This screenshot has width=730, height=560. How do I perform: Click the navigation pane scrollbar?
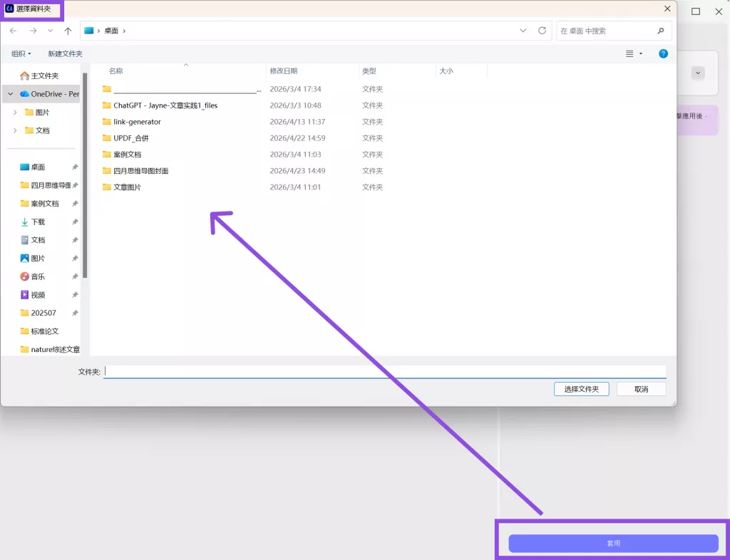[85, 176]
